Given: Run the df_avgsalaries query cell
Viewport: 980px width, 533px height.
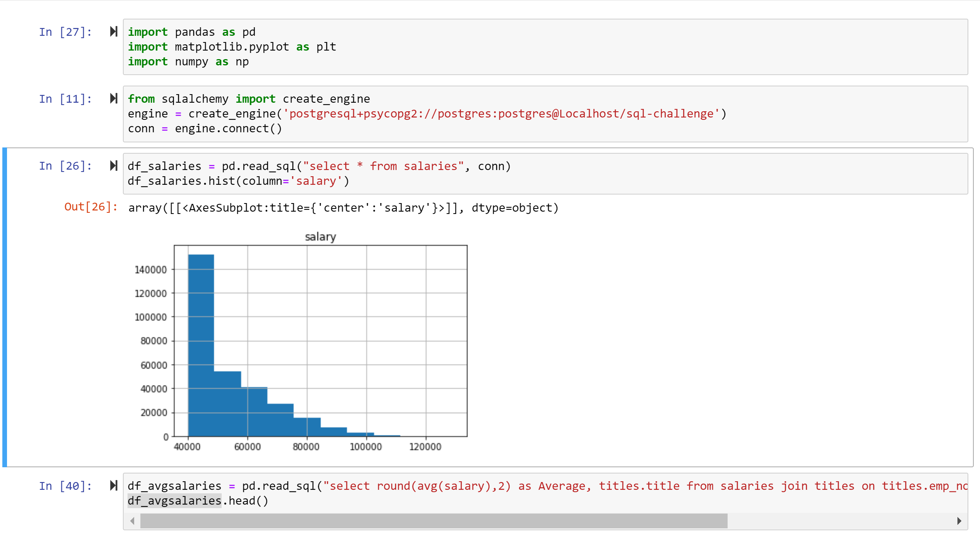Looking at the screenshot, I should (x=114, y=486).
